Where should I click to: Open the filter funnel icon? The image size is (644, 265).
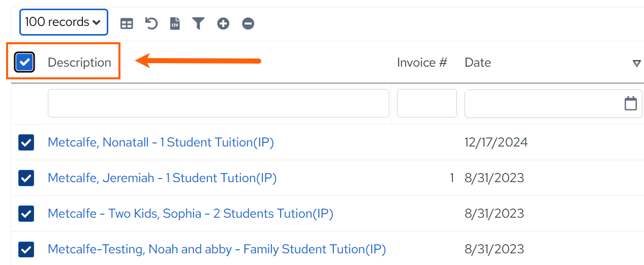(198, 23)
